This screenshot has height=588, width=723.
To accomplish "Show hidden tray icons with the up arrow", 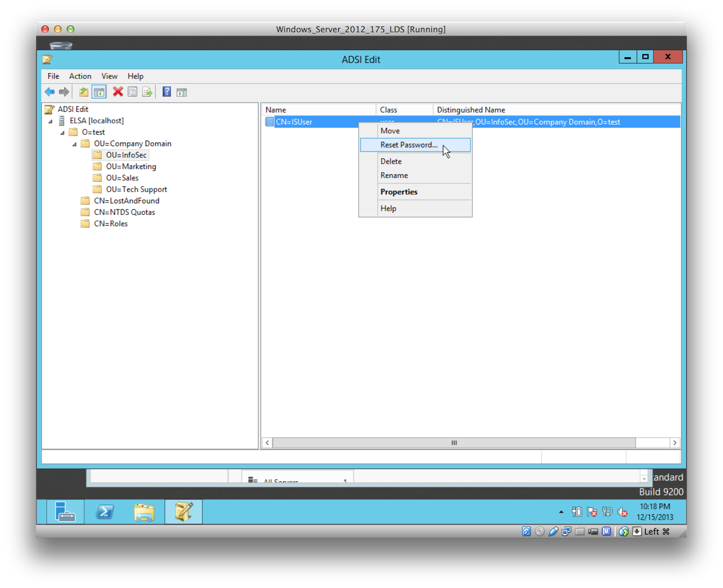I will point(561,512).
